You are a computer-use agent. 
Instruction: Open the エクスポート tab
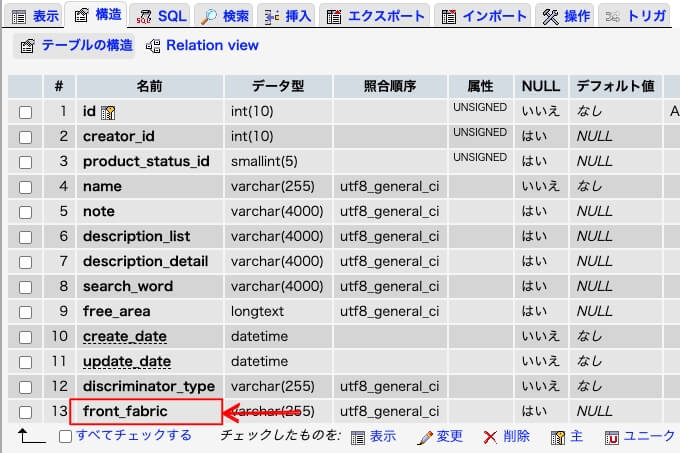(376, 16)
